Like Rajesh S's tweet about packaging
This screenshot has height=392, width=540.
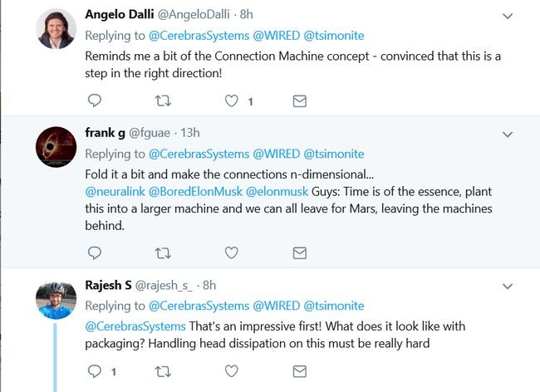(x=232, y=371)
